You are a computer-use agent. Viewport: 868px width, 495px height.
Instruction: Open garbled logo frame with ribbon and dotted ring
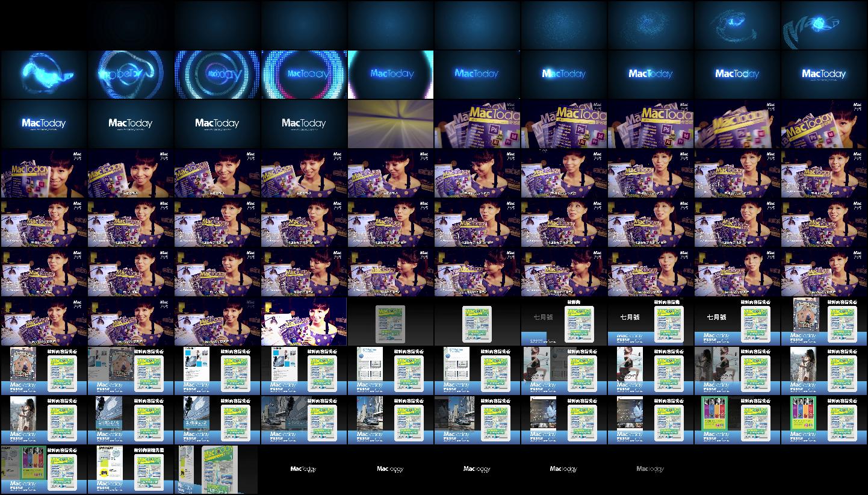(131, 74)
